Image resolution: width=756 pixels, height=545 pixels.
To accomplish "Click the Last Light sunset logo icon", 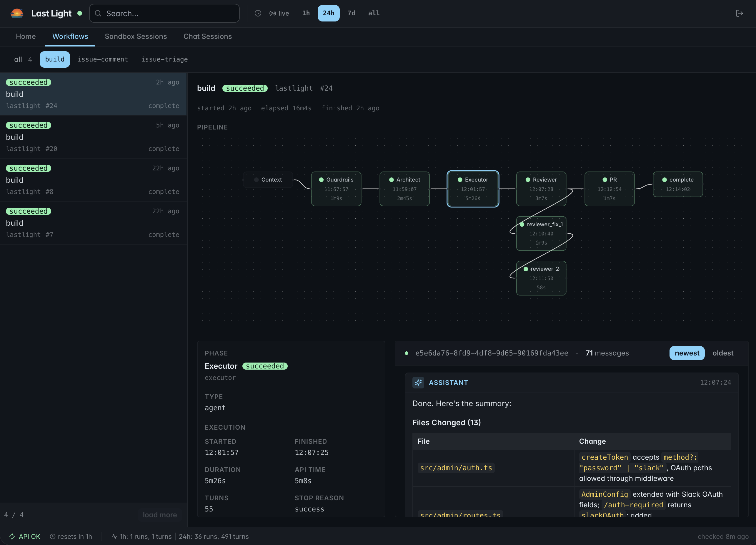I will click(17, 13).
